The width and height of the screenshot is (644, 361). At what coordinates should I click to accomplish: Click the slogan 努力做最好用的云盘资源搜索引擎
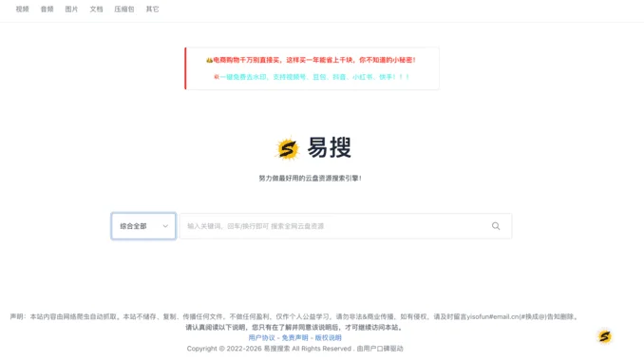click(x=310, y=179)
